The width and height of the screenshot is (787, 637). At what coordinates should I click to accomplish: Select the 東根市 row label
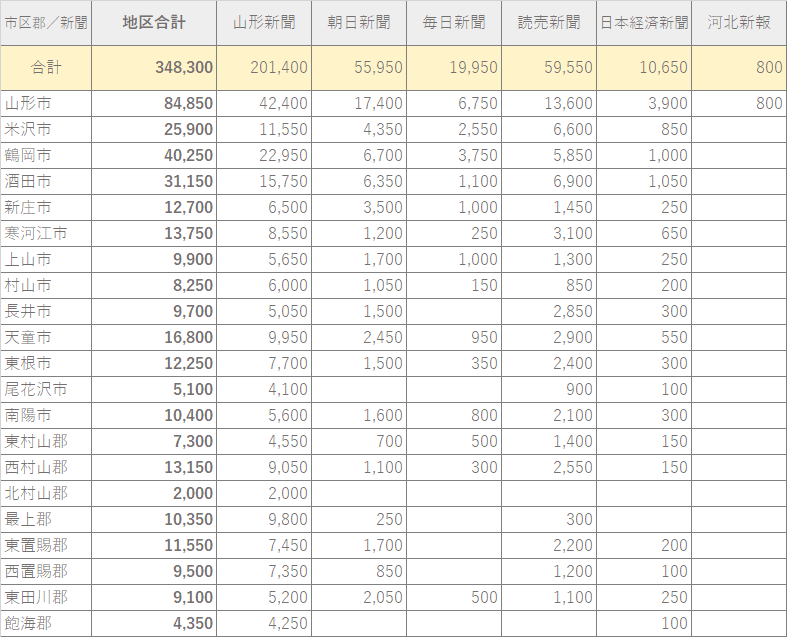click(46, 363)
